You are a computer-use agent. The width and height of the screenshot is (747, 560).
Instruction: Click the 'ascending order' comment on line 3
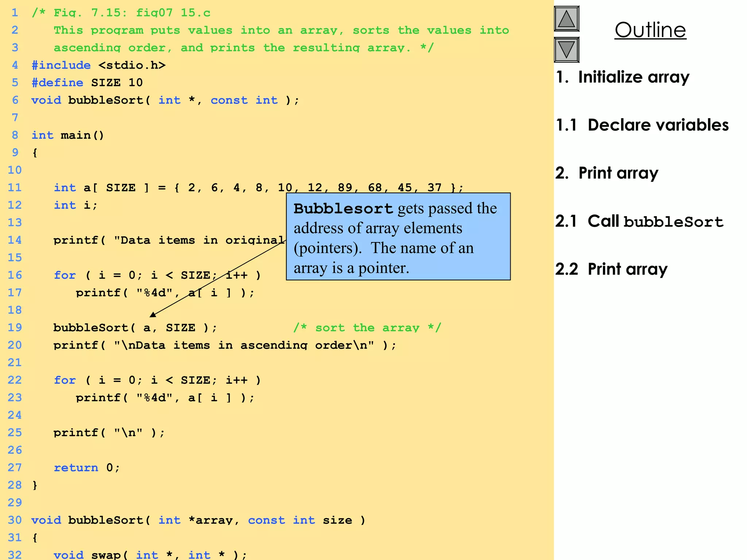coord(244,48)
